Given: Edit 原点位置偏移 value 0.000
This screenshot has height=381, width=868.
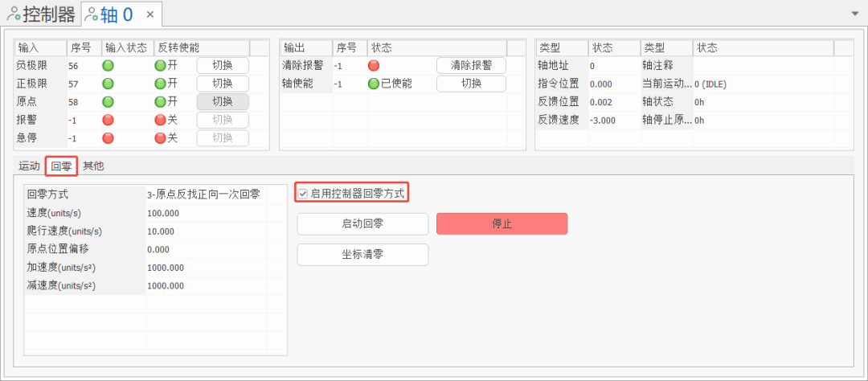Looking at the screenshot, I should click(x=206, y=250).
